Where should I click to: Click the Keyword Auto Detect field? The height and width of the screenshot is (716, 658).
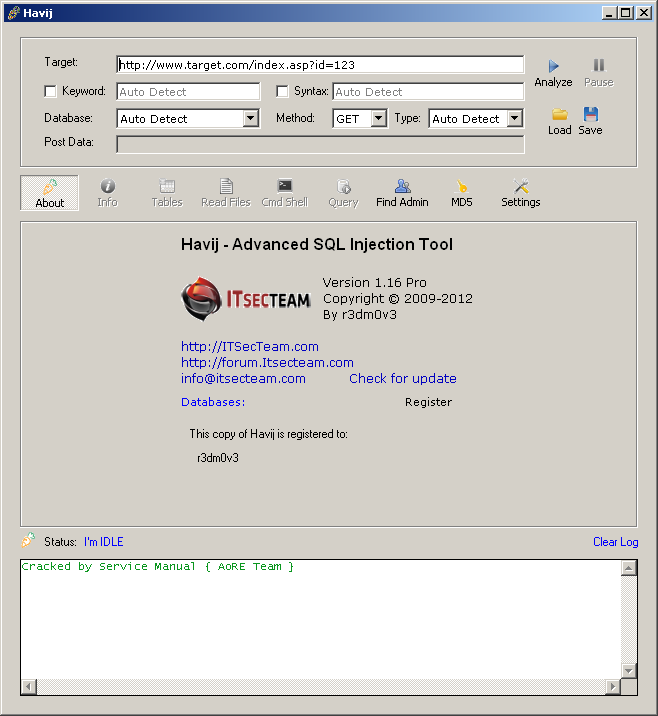coord(188,92)
